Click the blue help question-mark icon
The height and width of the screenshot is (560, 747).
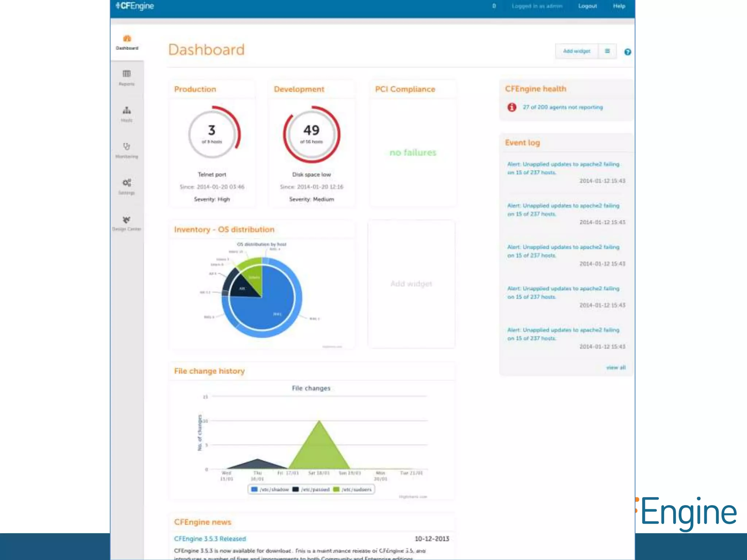pos(627,52)
